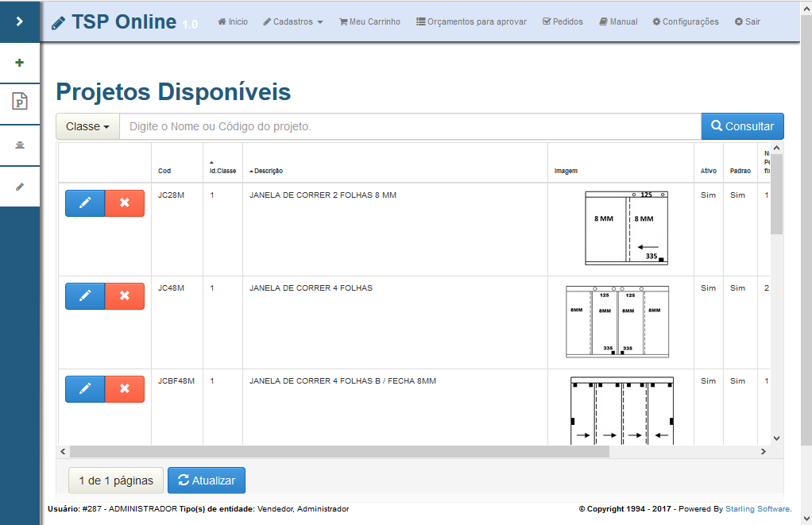Click the horizontal scrollbar right arrow
812x525 pixels.
[x=764, y=451]
